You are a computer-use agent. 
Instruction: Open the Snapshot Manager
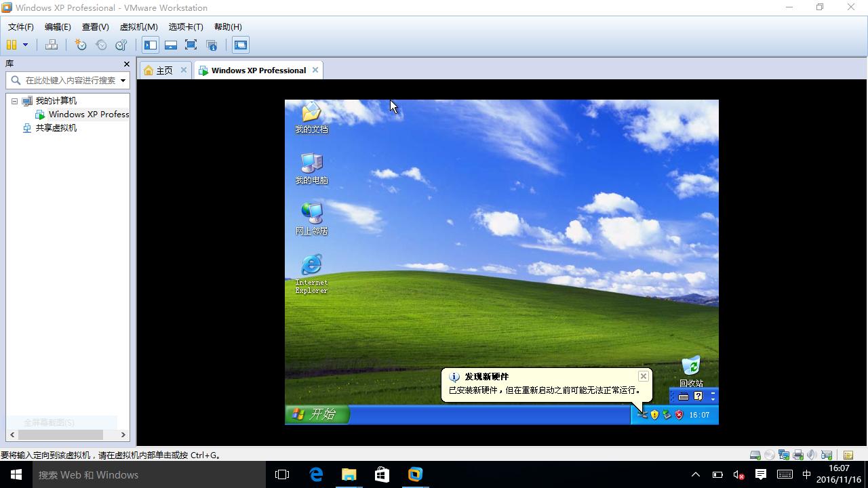coord(121,45)
